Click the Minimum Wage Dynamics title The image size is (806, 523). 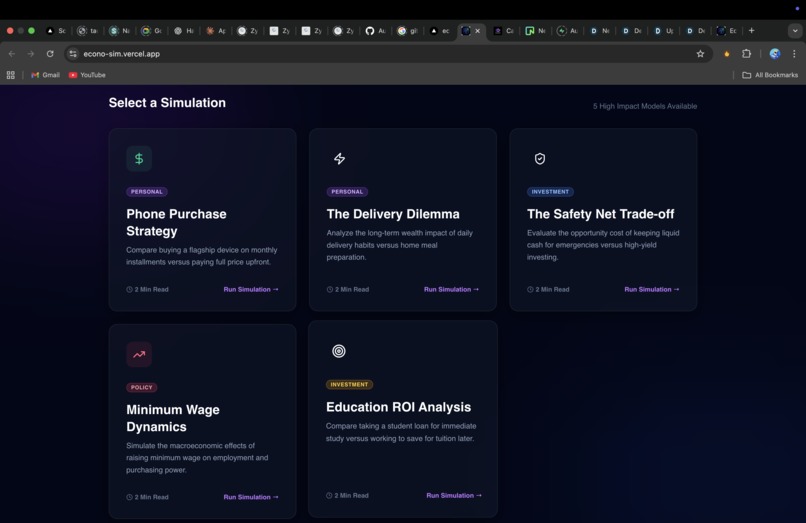coord(173,418)
